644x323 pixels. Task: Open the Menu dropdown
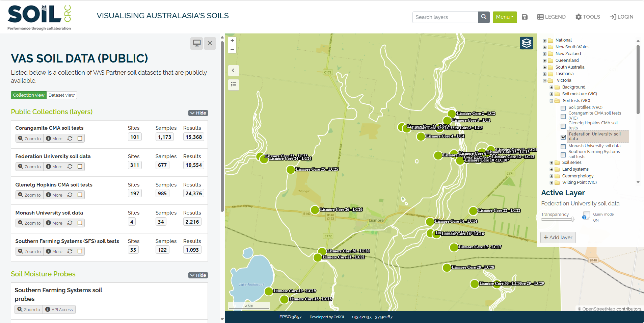click(504, 17)
